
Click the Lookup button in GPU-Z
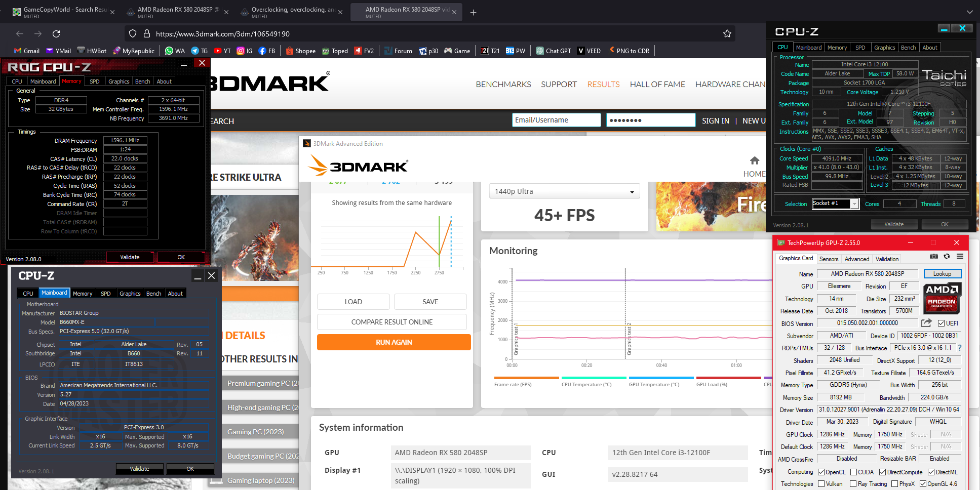(943, 274)
